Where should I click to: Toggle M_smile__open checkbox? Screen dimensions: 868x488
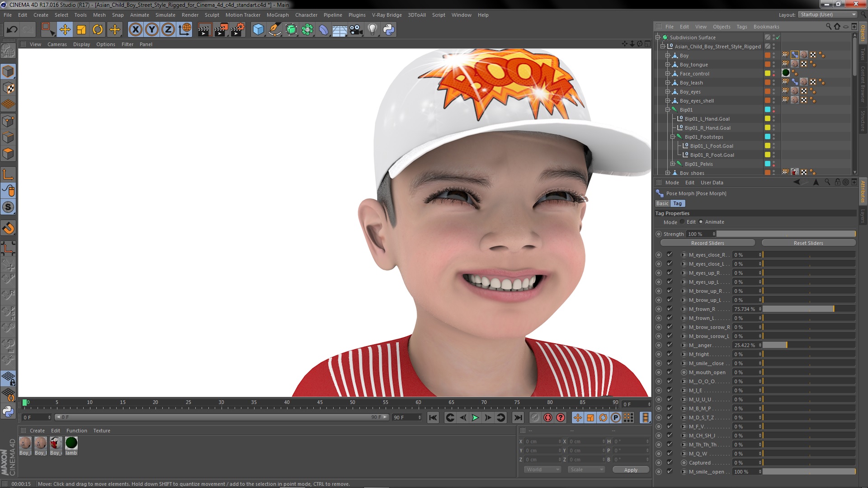670,472
